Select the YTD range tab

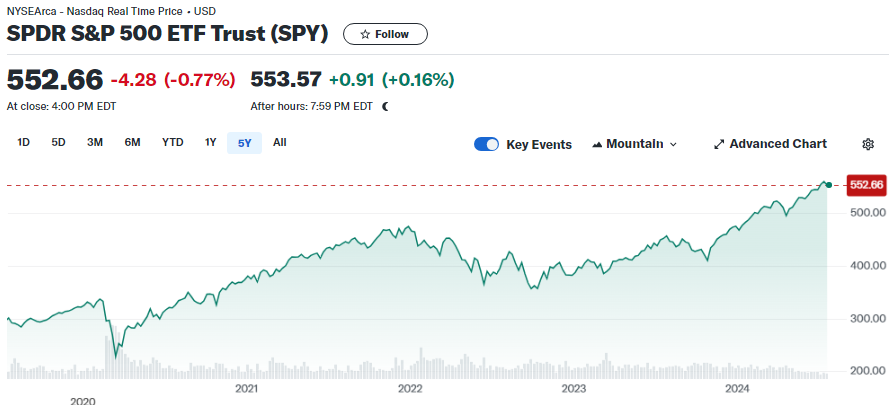tap(173, 142)
